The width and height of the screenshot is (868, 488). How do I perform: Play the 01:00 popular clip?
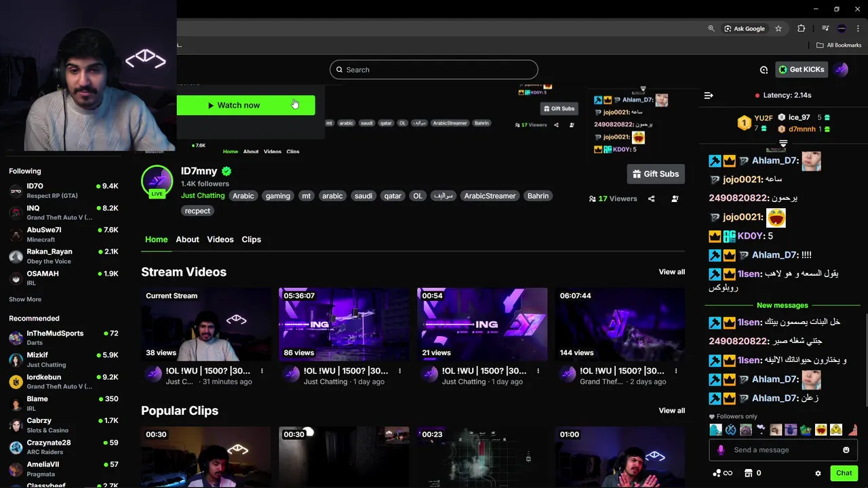pyautogui.click(x=620, y=457)
